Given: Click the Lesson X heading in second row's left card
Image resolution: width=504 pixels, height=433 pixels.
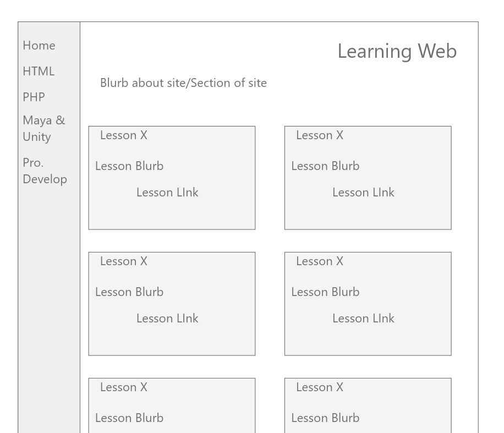Looking at the screenshot, I should (x=124, y=261).
